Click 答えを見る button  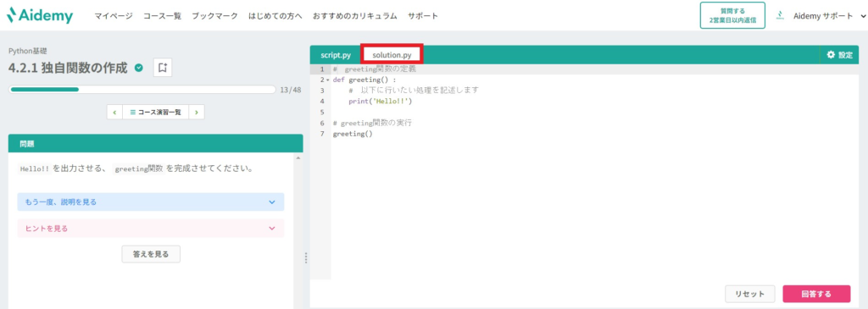pyautogui.click(x=151, y=254)
